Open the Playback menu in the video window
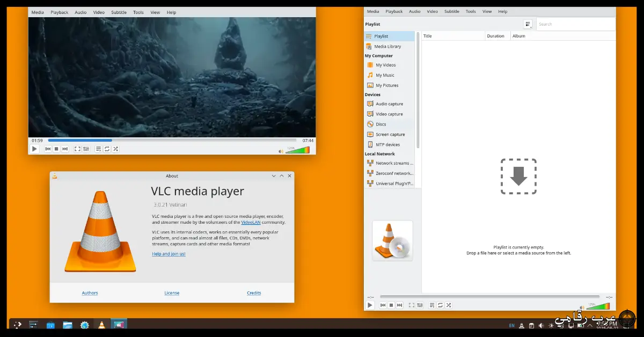Image resolution: width=644 pixels, height=337 pixels. (x=58, y=12)
